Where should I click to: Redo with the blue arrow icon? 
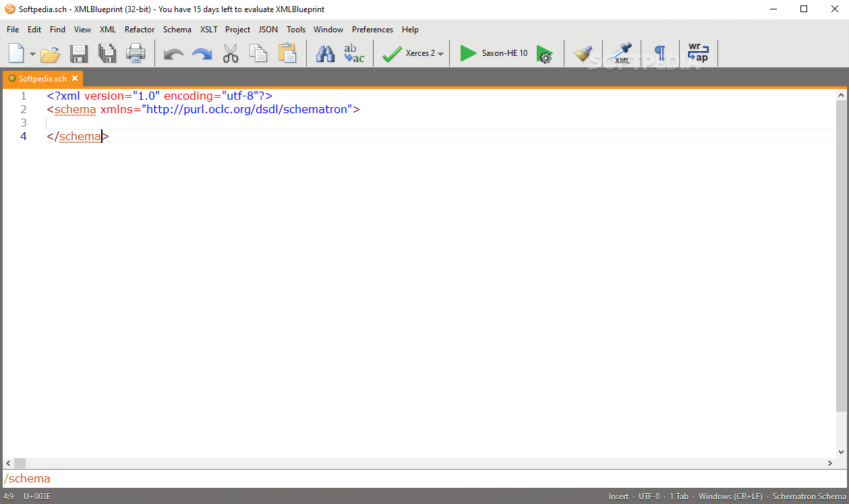pos(202,54)
